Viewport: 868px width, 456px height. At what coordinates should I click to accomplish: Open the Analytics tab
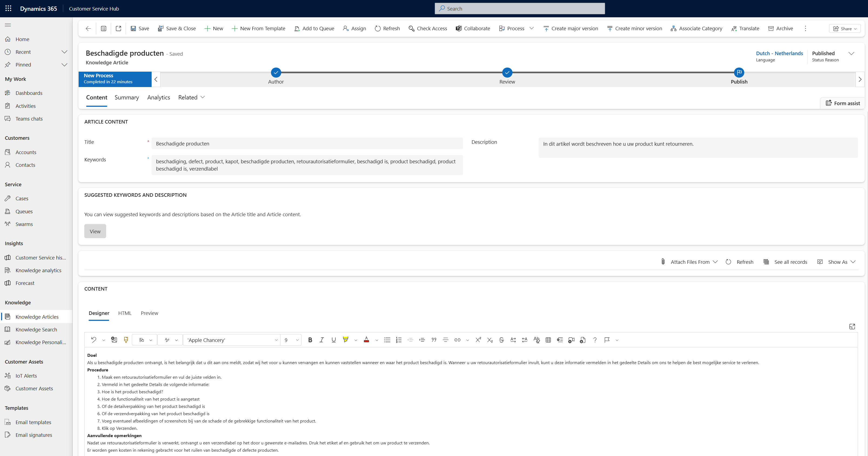tap(158, 97)
